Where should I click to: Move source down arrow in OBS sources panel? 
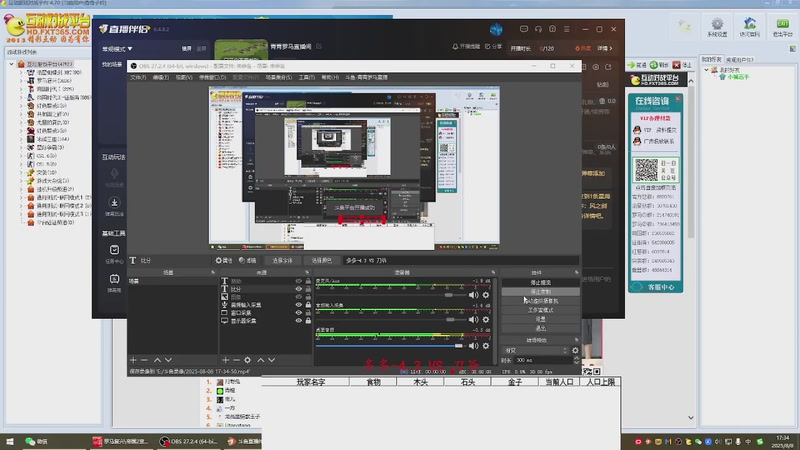(272, 360)
